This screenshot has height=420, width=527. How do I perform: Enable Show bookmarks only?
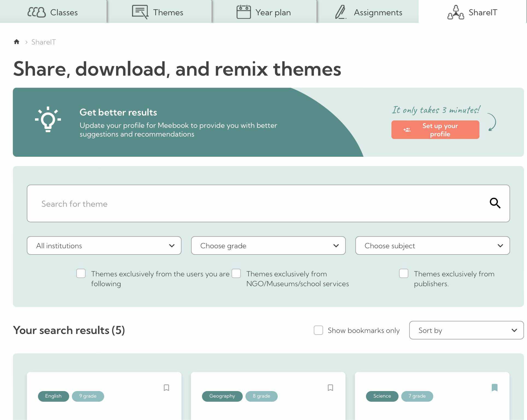click(x=318, y=330)
